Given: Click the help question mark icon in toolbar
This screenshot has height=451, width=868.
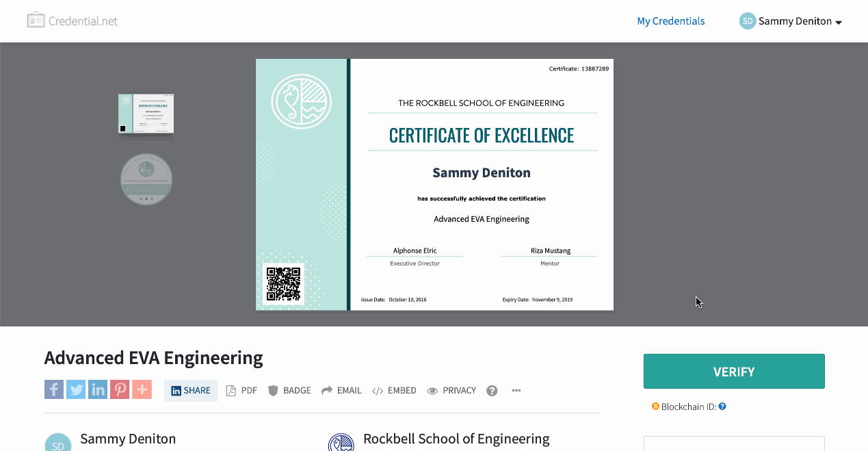Looking at the screenshot, I should [x=492, y=391].
